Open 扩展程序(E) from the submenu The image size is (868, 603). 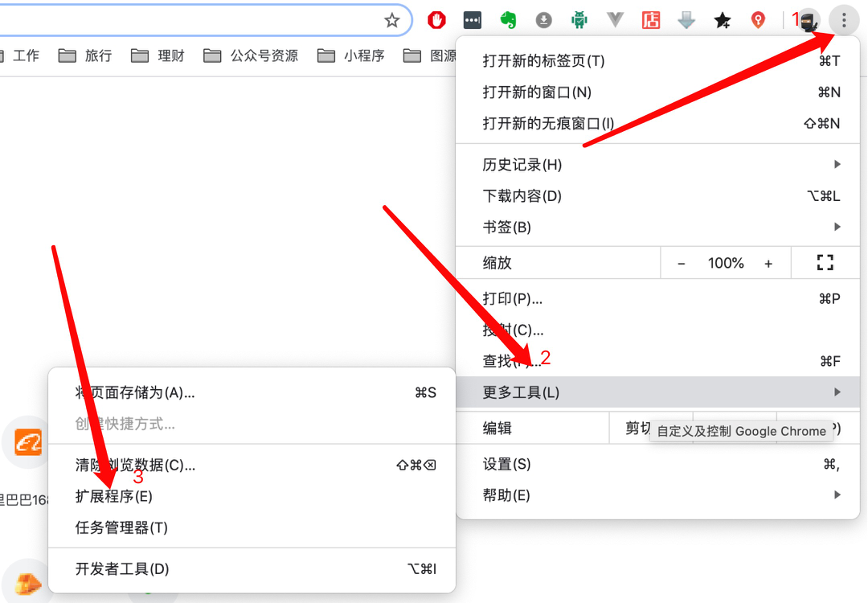252,496
